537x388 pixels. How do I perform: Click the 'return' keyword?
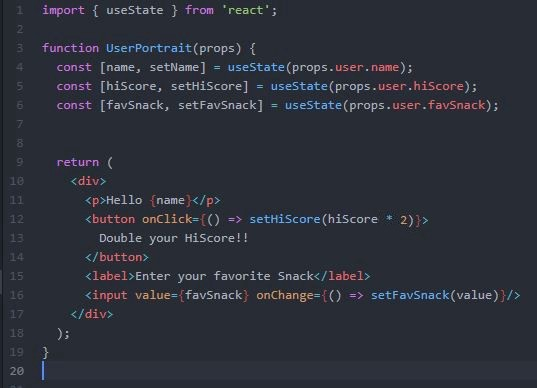pos(78,162)
